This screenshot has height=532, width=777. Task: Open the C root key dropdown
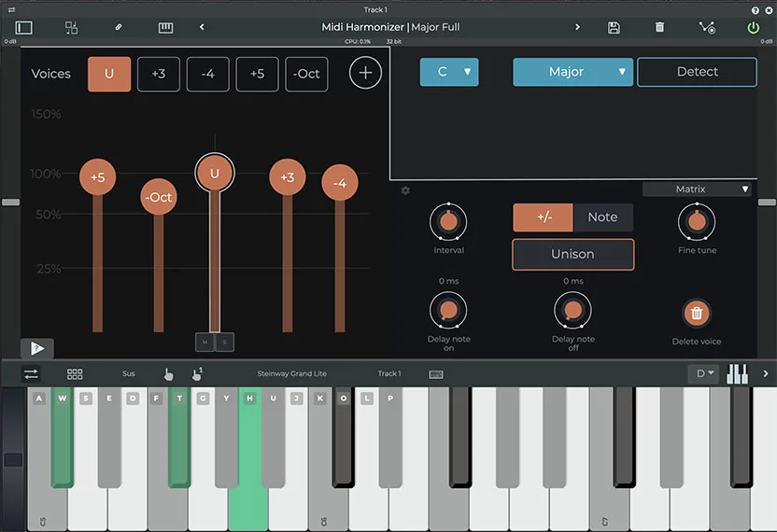coord(449,72)
